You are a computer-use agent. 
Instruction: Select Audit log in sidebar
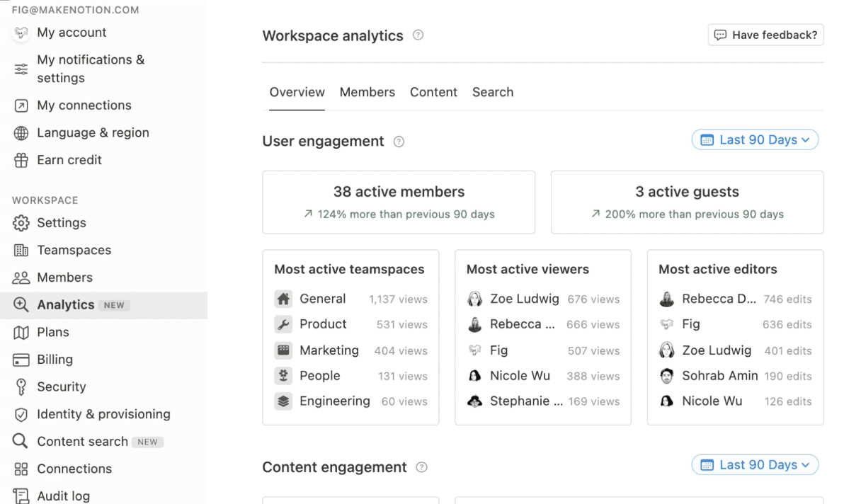tap(63, 496)
